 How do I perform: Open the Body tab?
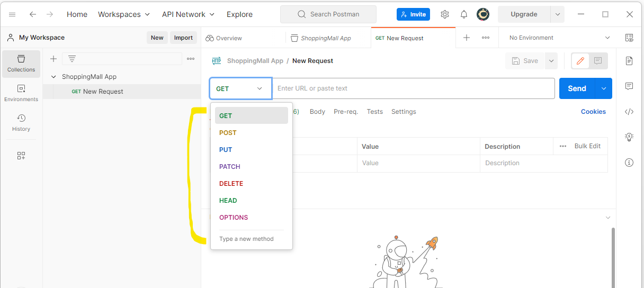click(317, 112)
